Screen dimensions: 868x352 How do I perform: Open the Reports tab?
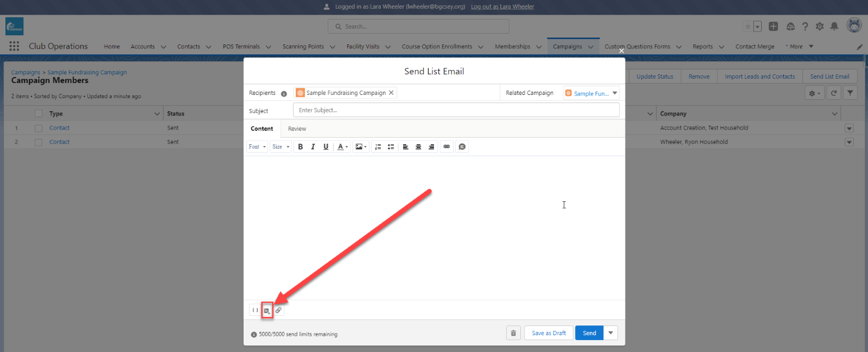pos(703,47)
